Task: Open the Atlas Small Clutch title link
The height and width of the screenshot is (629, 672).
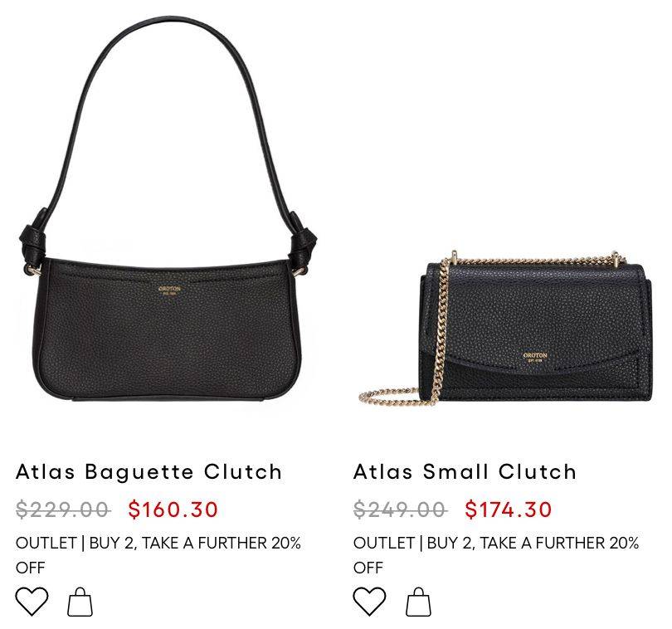Action: point(465,471)
